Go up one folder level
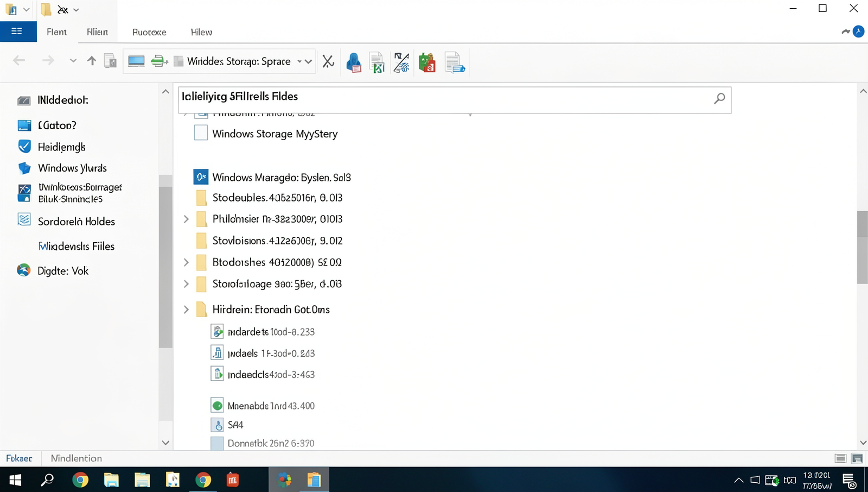Image resolution: width=868 pixels, height=492 pixels. click(x=92, y=61)
